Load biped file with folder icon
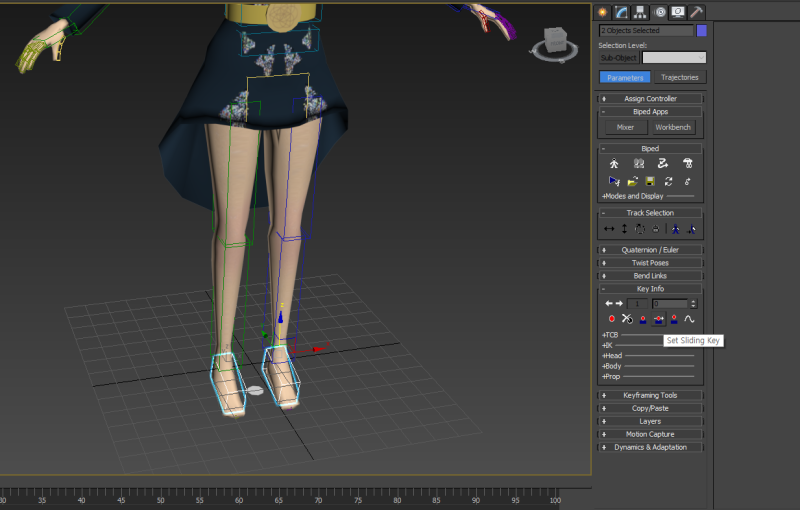Viewport: 800px width, 510px height. 632,181
